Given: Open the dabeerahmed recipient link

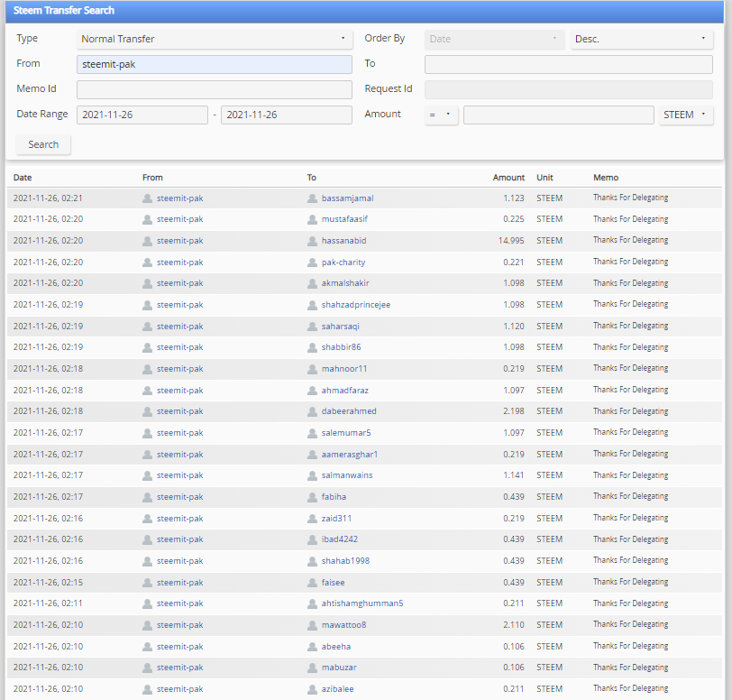Looking at the screenshot, I should pyautogui.click(x=349, y=411).
